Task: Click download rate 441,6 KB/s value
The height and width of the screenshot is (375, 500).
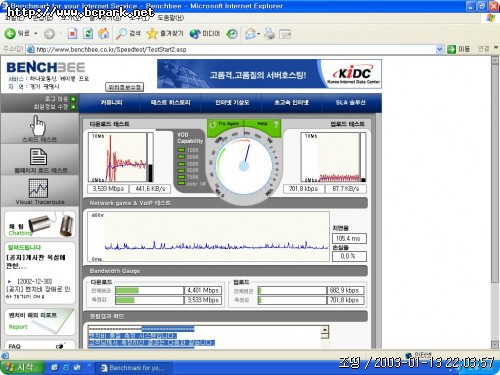Action: click(x=150, y=189)
